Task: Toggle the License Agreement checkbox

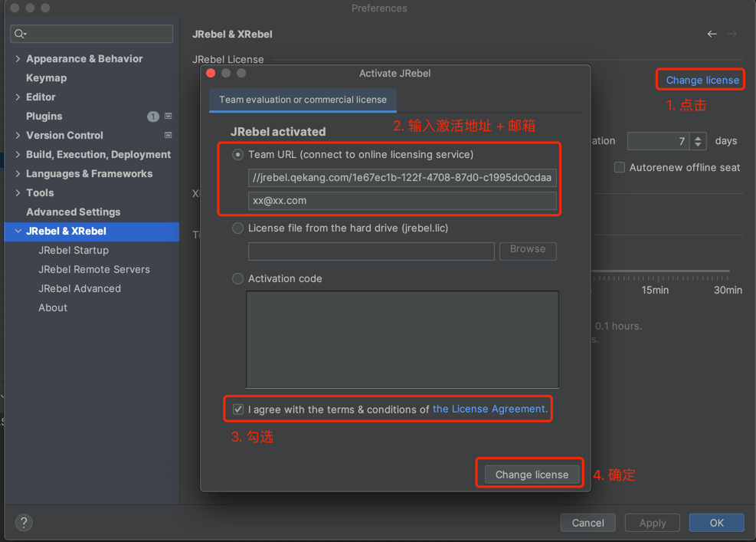Action: (238, 409)
